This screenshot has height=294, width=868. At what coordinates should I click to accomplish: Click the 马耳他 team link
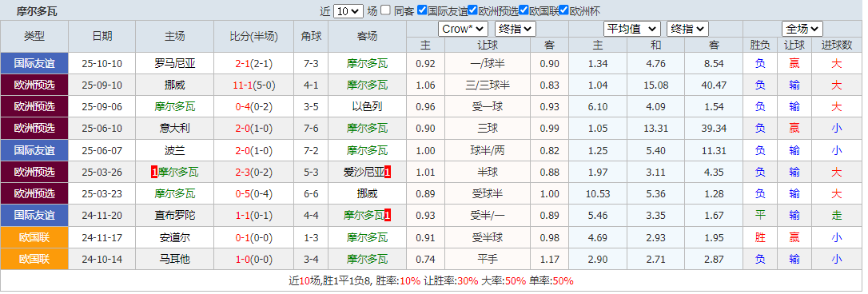coord(175,259)
